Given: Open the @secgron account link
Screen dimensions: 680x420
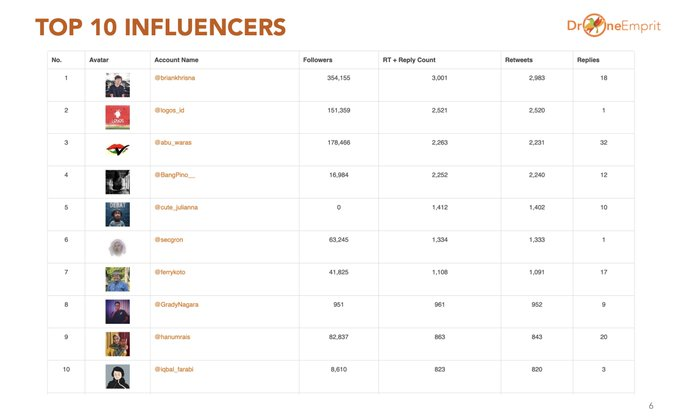Looking at the screenshot, I should pyautogui.click(x=168, y=239).
